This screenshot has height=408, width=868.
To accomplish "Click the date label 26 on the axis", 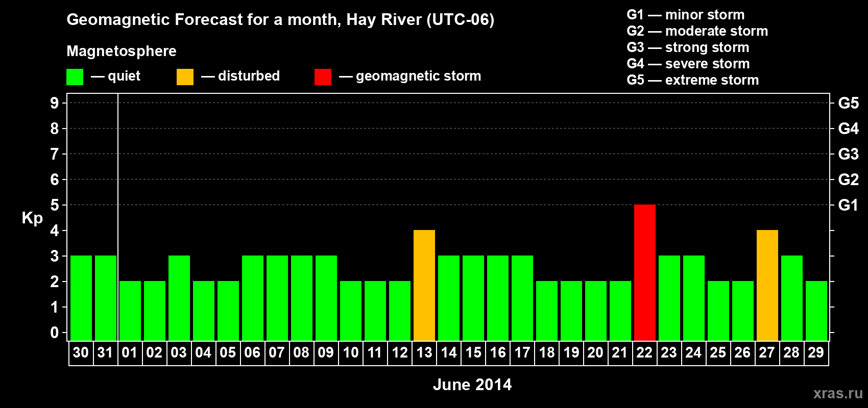I will click(743, 352).
